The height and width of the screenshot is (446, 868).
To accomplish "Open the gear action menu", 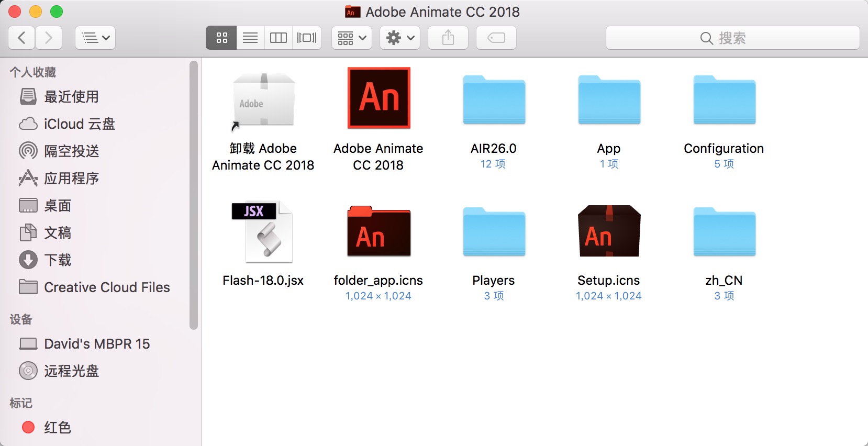I will pyautogui.click(x=400, y=38).
